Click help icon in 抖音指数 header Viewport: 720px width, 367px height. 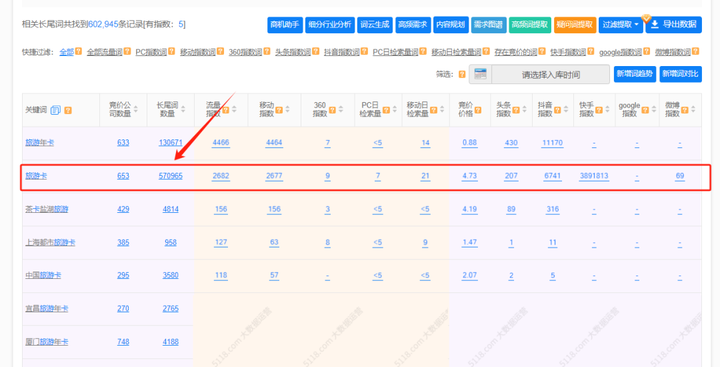pyautogui.click(x=557, y=110)
